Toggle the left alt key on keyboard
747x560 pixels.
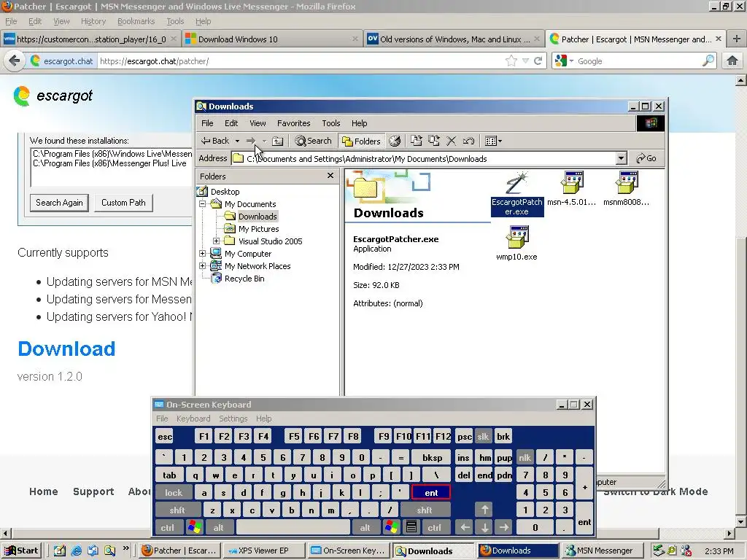(219, 528)
